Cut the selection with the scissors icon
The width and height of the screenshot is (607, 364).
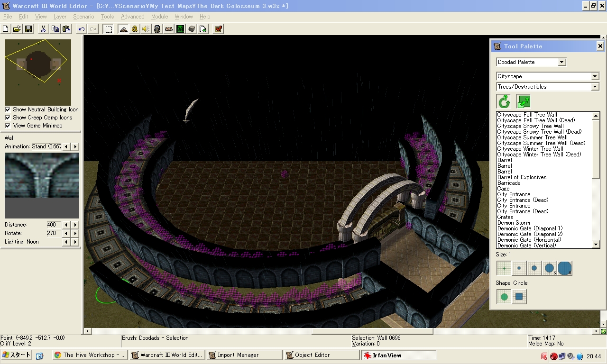coord(43,29)
